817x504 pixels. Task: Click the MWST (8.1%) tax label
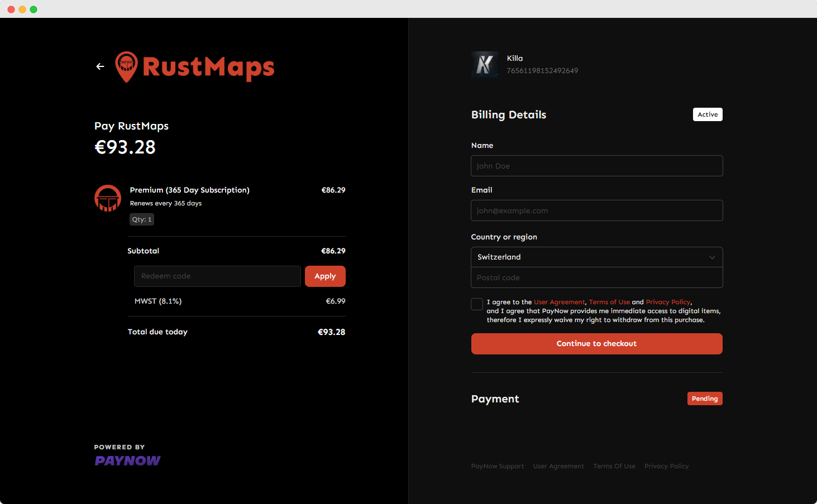click(158, 301)
